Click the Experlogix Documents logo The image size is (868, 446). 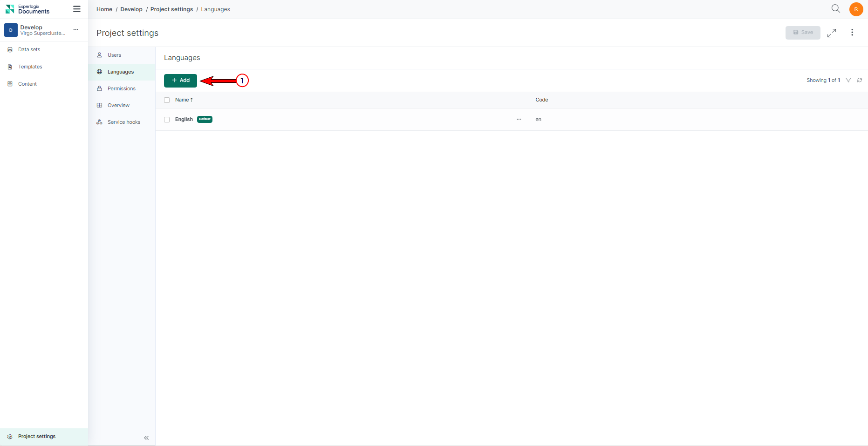28,9
